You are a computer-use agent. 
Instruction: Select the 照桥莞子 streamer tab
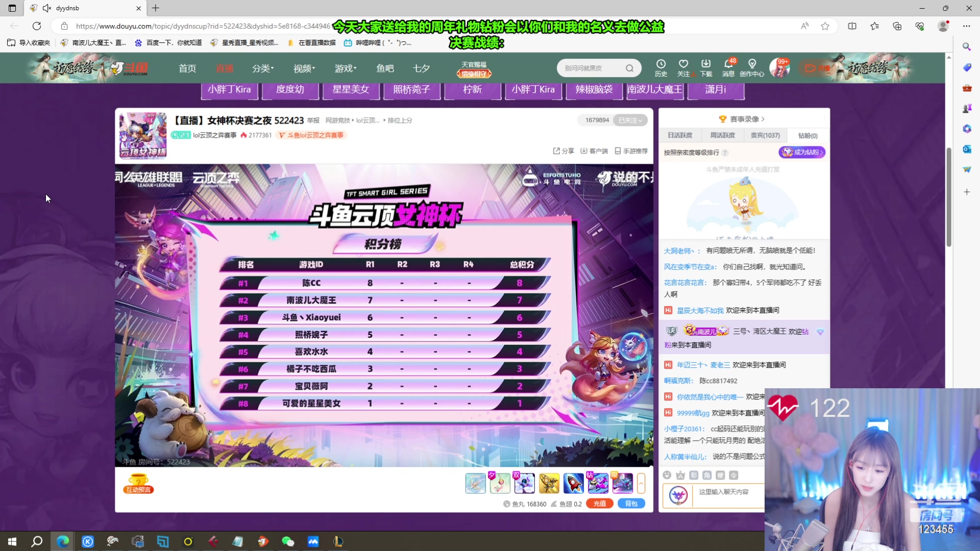click(411, 90)
